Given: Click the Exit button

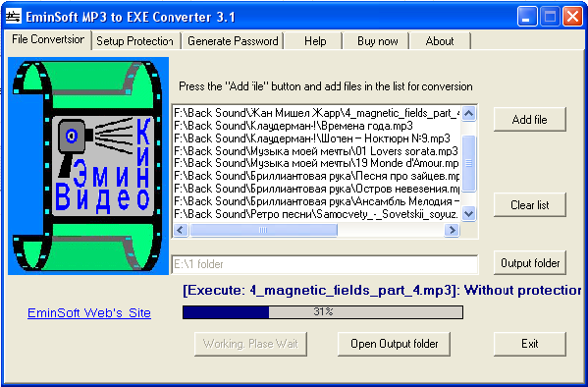Looking at the screenshot, I should (x=529, y=344).
